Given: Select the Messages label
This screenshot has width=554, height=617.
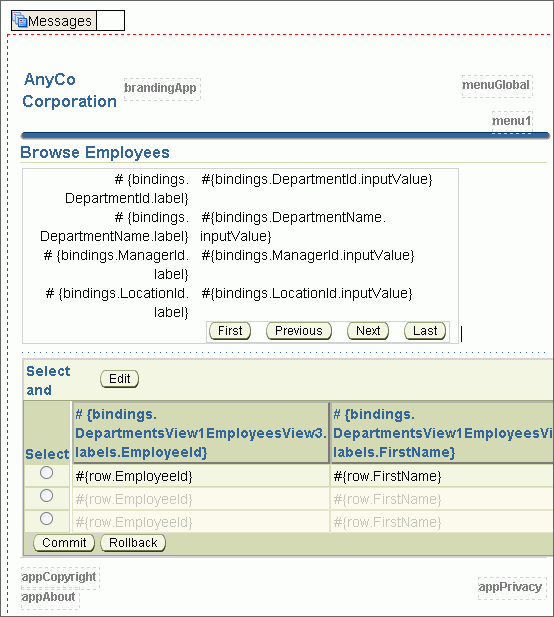Looking at the screenshot, I should 60,21.
